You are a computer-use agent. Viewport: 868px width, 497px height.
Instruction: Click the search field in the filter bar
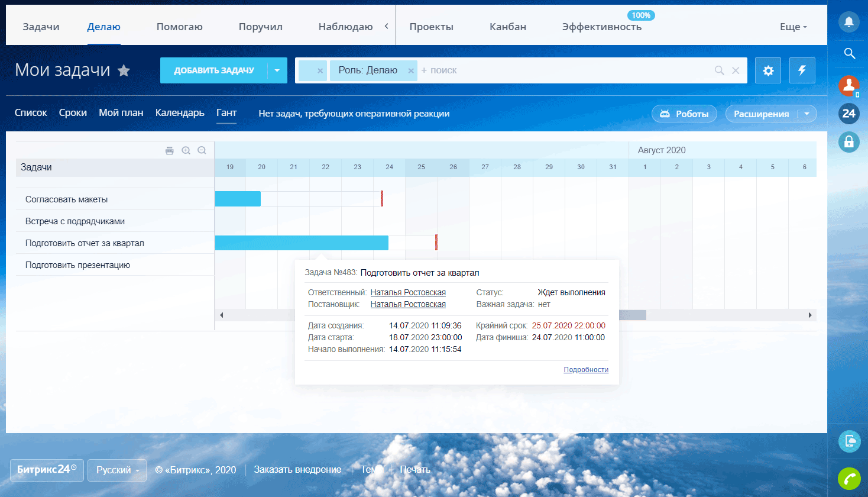[x=562, y=70]
